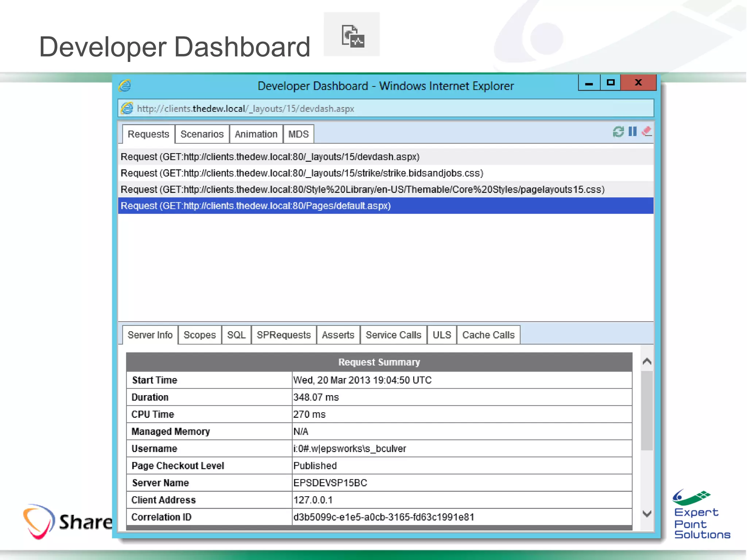
Task: Clear requests with the eraser icon
Action: (647, 131)
